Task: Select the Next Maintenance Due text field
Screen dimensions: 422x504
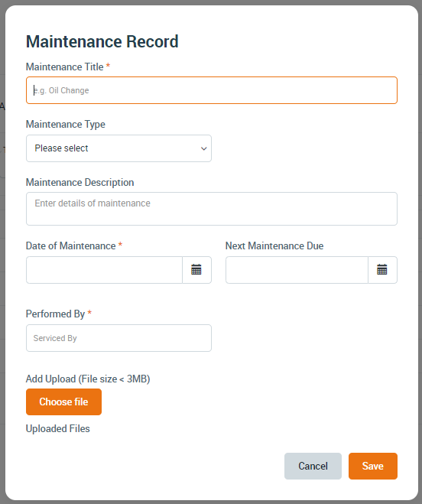Action: [297, 270]
